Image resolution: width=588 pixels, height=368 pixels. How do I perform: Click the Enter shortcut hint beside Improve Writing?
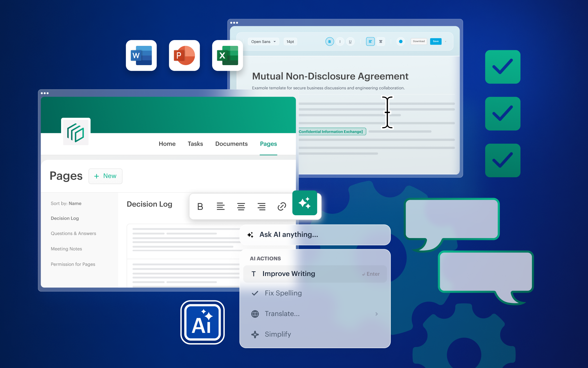tap(371, 274)
